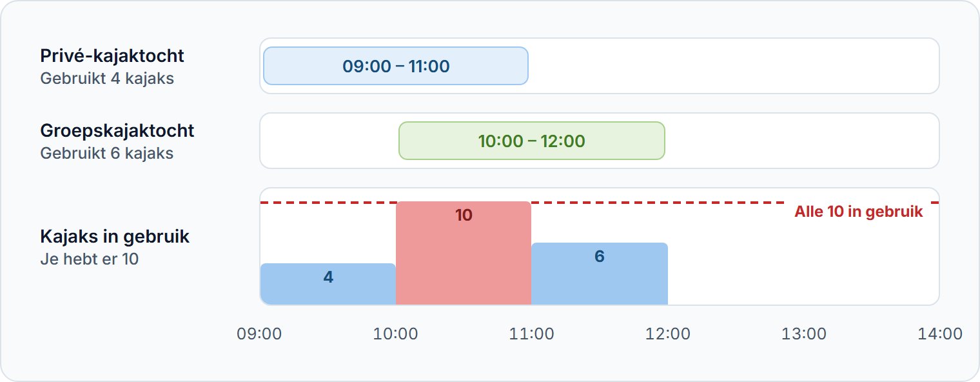Click the 10:00 time axis label

point(395,334)
